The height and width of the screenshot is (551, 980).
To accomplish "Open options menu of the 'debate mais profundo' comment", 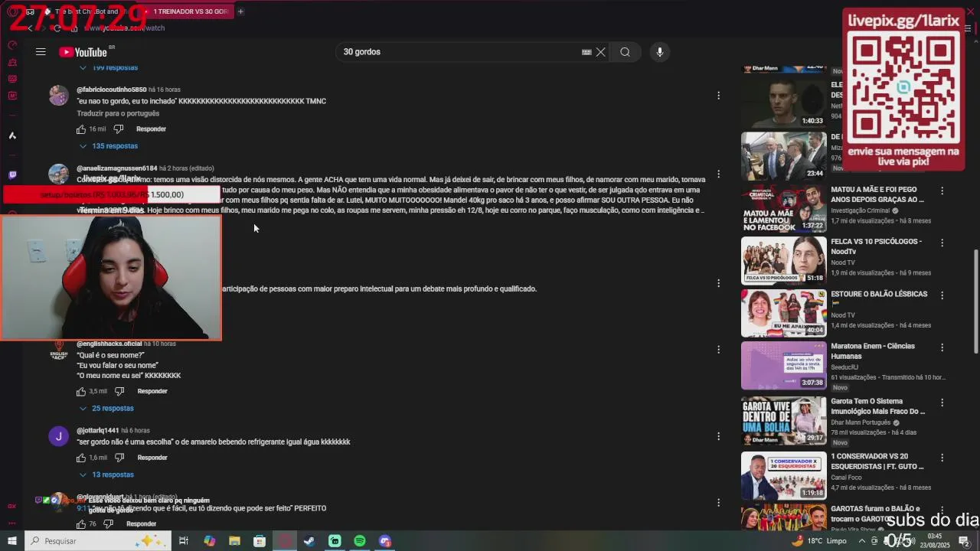I will 718,283.
